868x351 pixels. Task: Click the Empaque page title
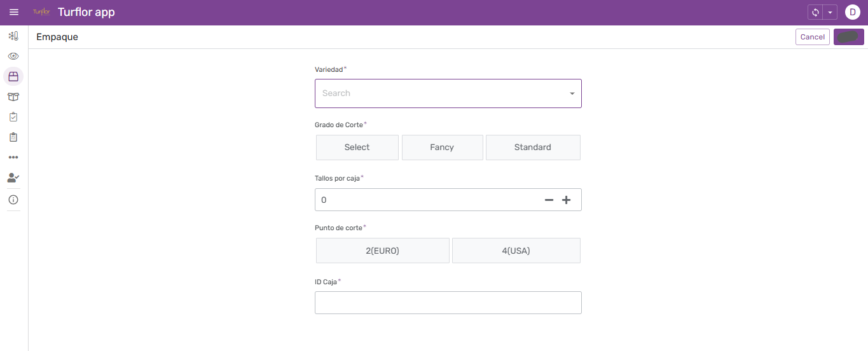[57, 37]
